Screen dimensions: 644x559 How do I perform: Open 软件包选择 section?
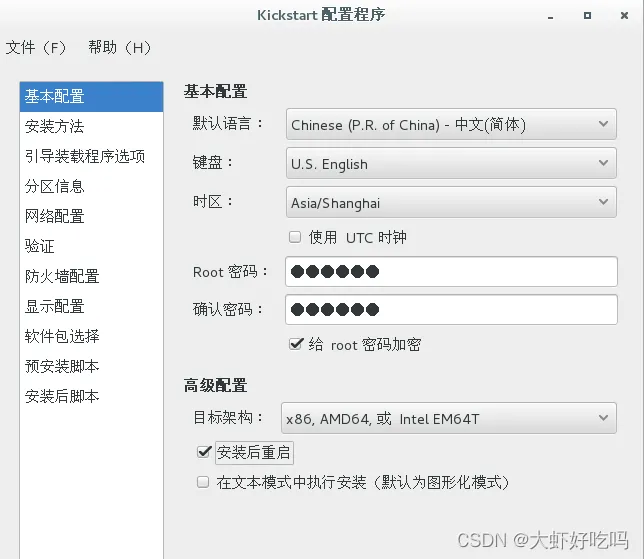coord(91,336)
